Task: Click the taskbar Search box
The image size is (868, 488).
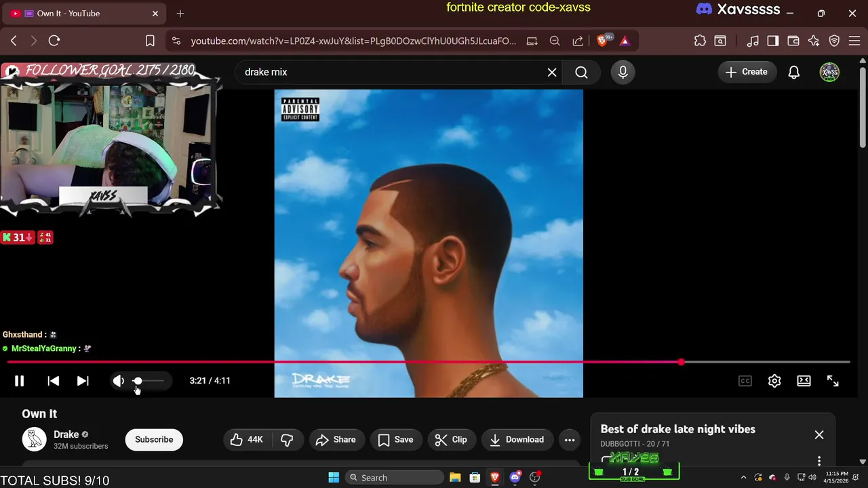Action: 395,477
